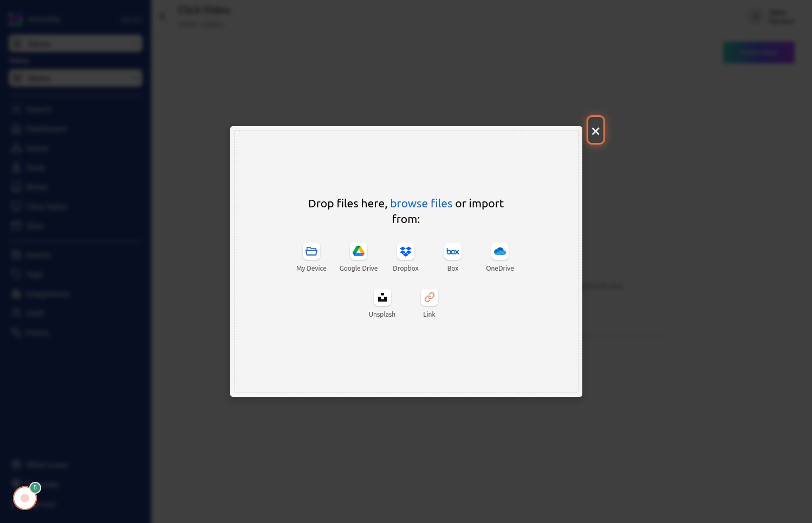Open the Unsplash image source
The width and height of the screenshot is (812, 523).
coord(382,304)
